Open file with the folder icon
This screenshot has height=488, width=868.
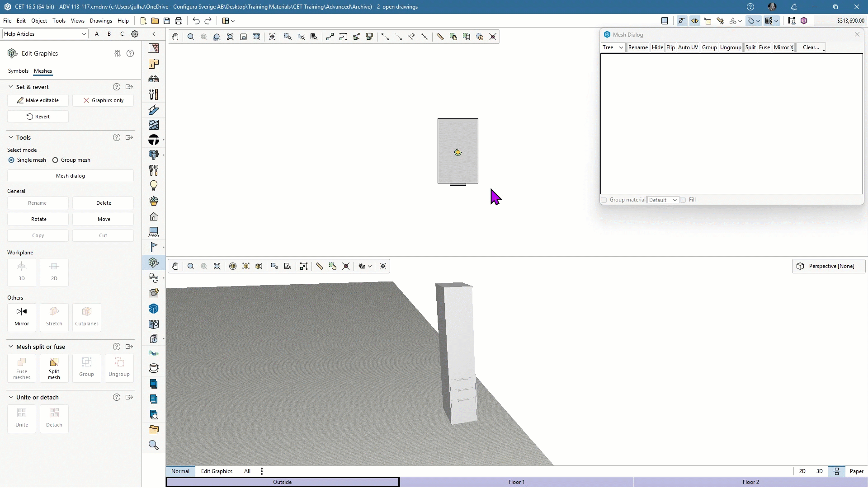pos(155,21)
